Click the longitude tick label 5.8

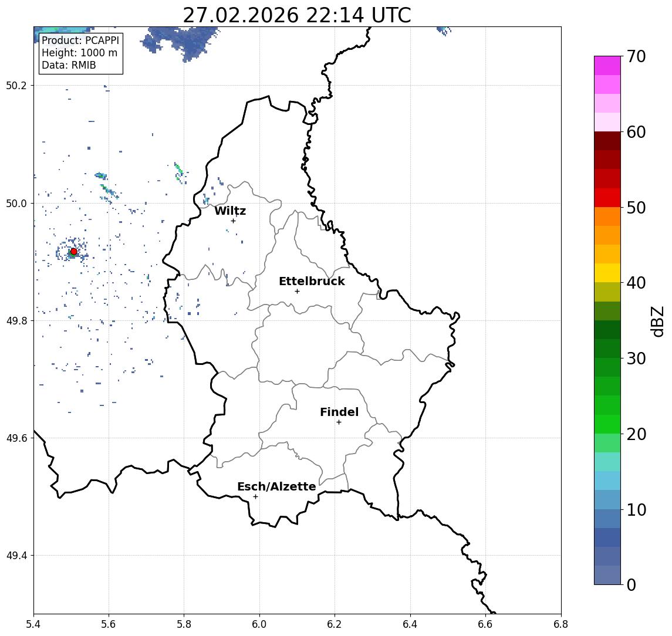click(x=184, y=624)
